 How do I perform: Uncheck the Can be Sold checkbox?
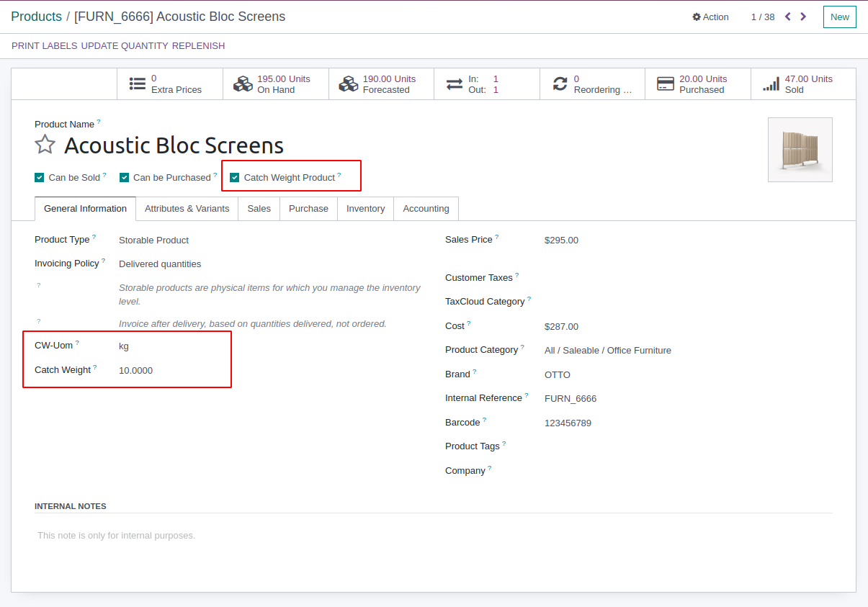[x=40, y=178]
